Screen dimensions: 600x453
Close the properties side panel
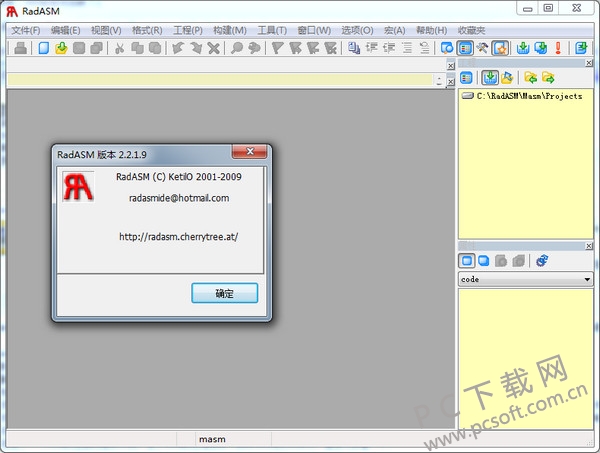click(589, 246)
